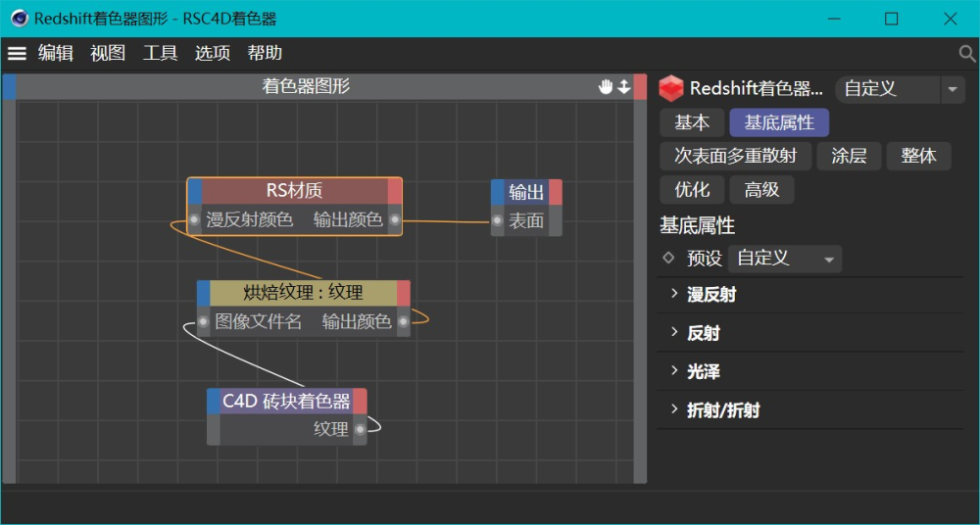The height and width of the screenshot is (525, 980).
Task: Switch to the 次表面多重散射 tab
Action: pyautogui.click(x=736, y=156)
